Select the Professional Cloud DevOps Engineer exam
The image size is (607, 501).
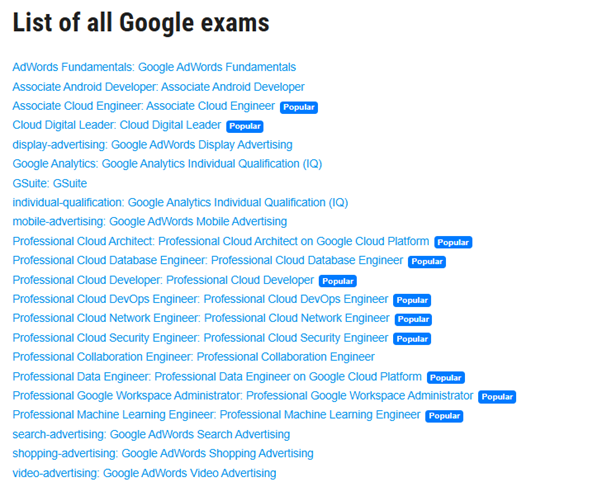point(200,299)
